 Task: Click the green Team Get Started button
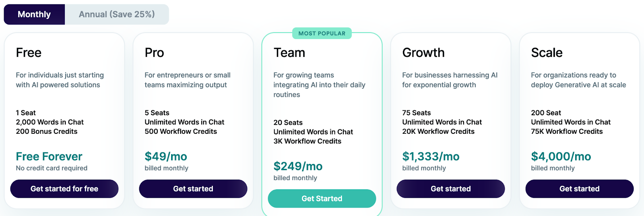coord(322,199)
